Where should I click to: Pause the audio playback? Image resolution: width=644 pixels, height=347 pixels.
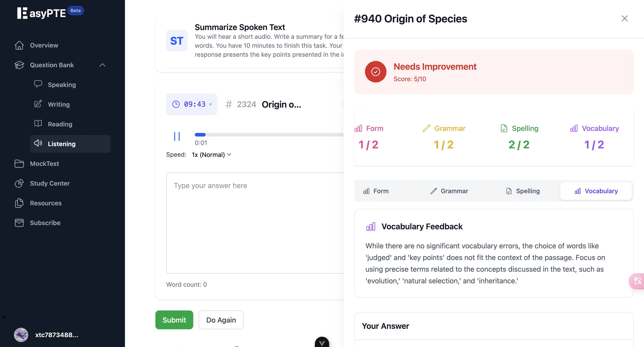click(177, 137)
